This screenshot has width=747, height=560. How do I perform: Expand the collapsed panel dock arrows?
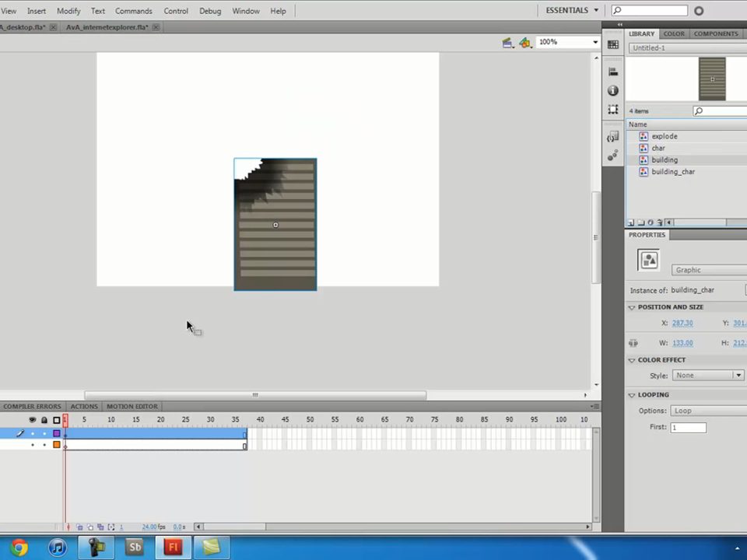coord(620,24)
